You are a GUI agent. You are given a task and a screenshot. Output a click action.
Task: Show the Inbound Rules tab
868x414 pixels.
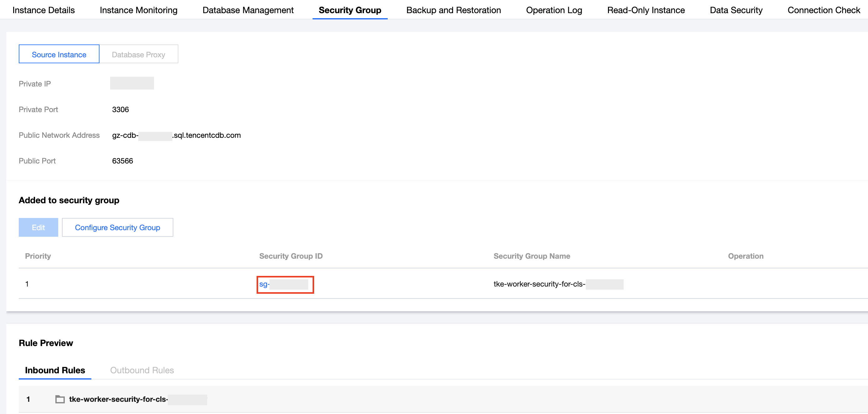click(x=55, y=370)
